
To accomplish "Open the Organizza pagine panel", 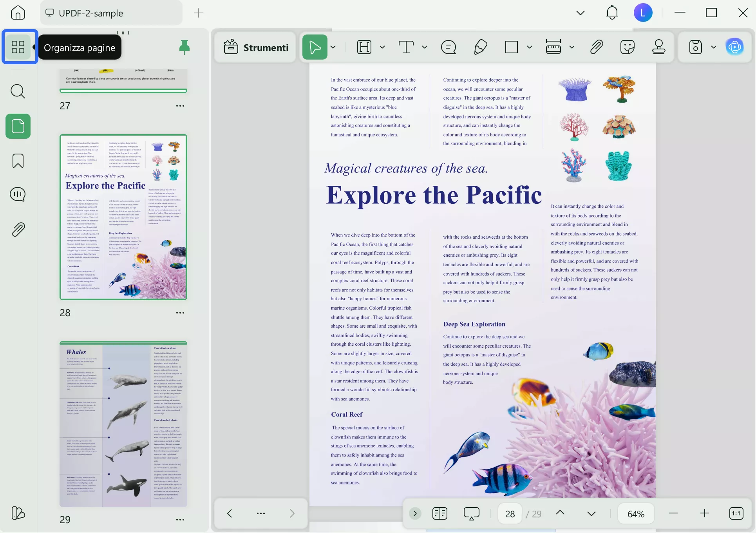I will coord(18,47).
